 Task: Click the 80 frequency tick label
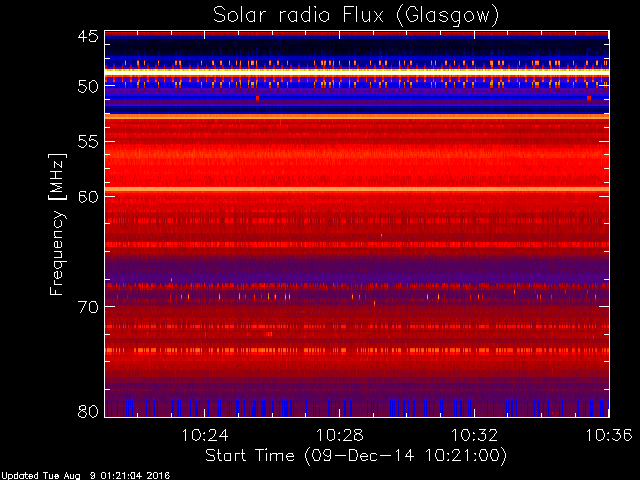(88, 411)
